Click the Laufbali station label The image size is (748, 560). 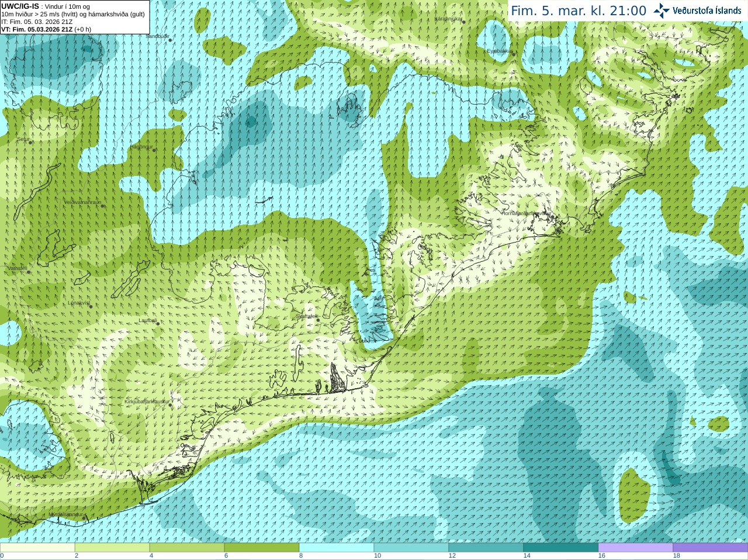pos(148,321)
